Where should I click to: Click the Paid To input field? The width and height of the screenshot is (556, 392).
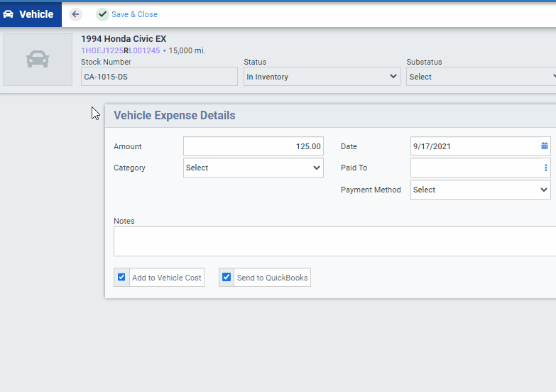[481, 168]
